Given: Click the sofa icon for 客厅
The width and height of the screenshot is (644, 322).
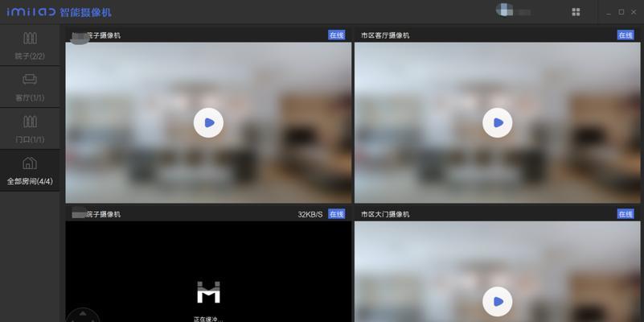Looking at the screenshot, I should click(x=30, y=79).
